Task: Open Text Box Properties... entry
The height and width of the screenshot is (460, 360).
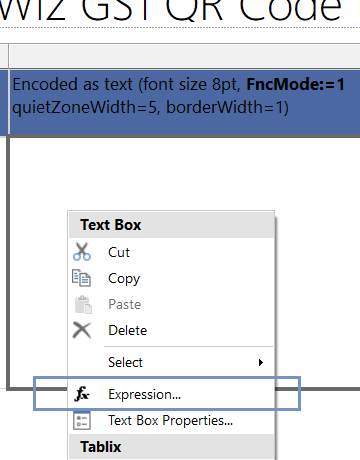Action: [171, 420]
